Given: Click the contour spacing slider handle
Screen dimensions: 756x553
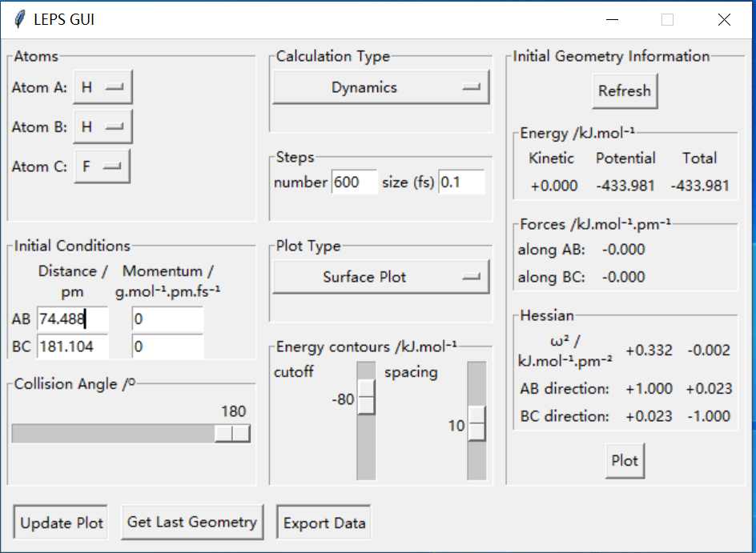Looking at the screenshot, I should pyautogui.click(x=477, y=423).
